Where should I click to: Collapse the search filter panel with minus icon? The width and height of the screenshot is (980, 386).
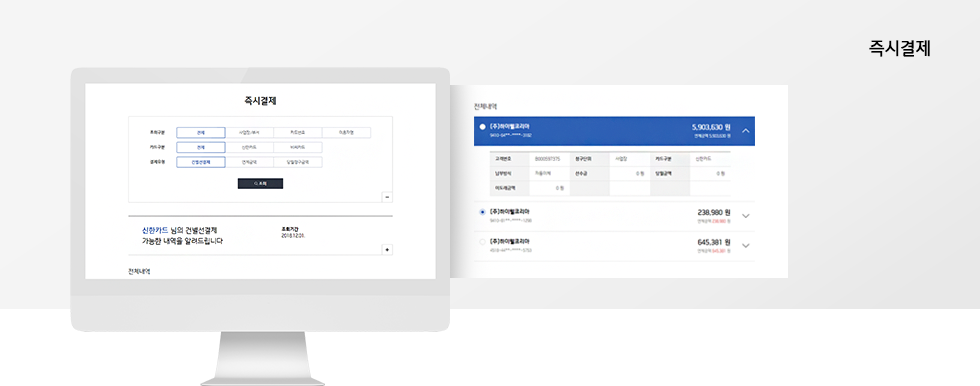coord(387,197)
